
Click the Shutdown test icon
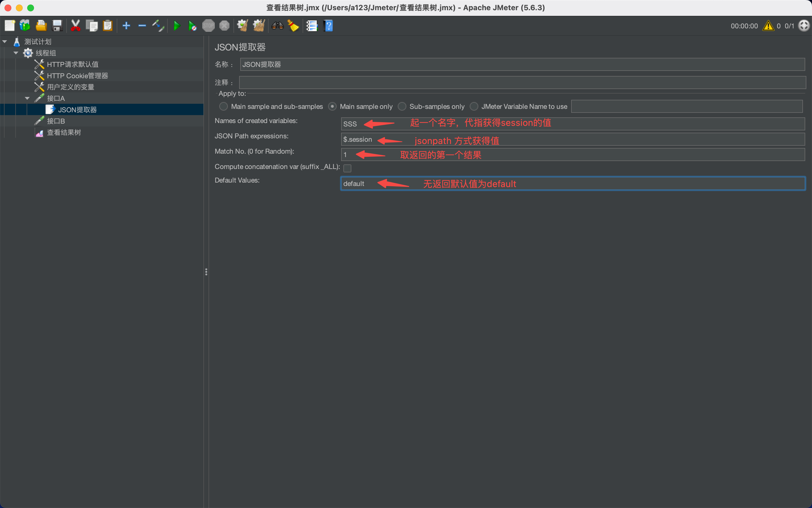tap(224, 26)
